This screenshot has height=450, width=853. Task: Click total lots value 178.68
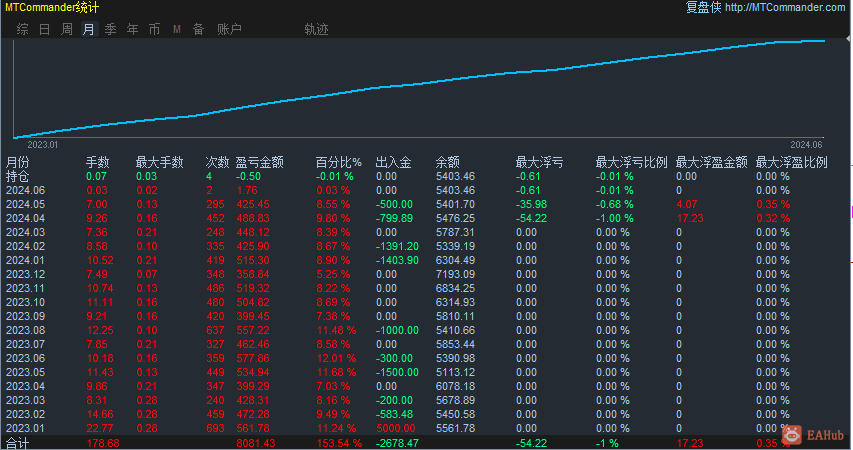(x=103, y=443)
